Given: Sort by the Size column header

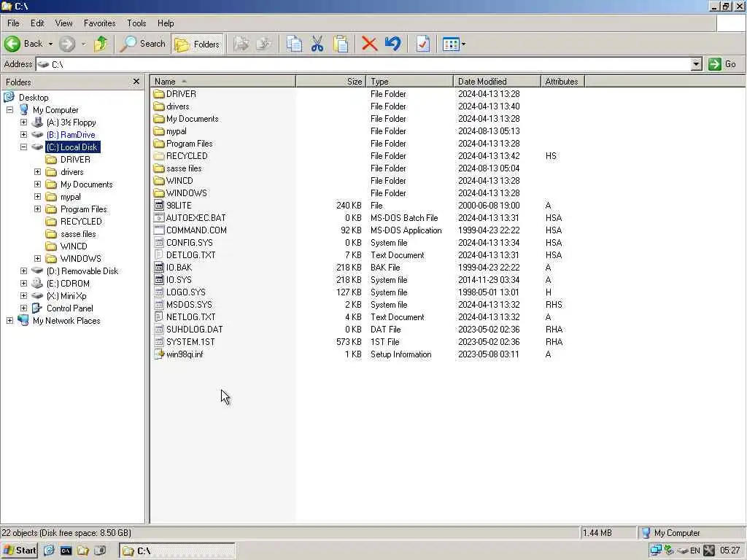Looking at the screenshot, I should pos(331,82).
